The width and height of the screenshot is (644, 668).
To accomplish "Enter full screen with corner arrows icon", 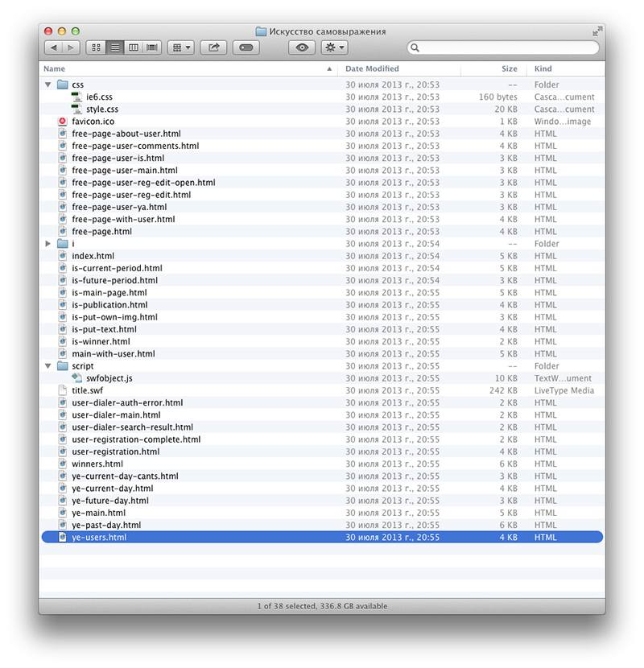I will 597,31.
